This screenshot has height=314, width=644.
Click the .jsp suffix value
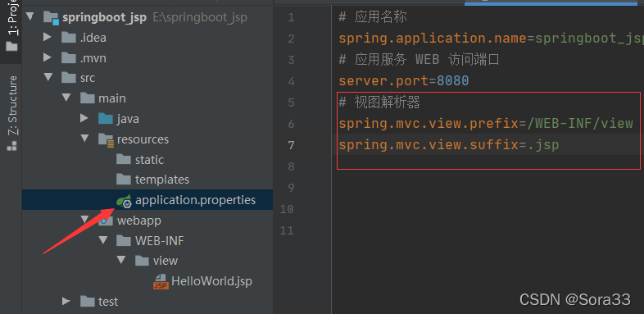542,145
